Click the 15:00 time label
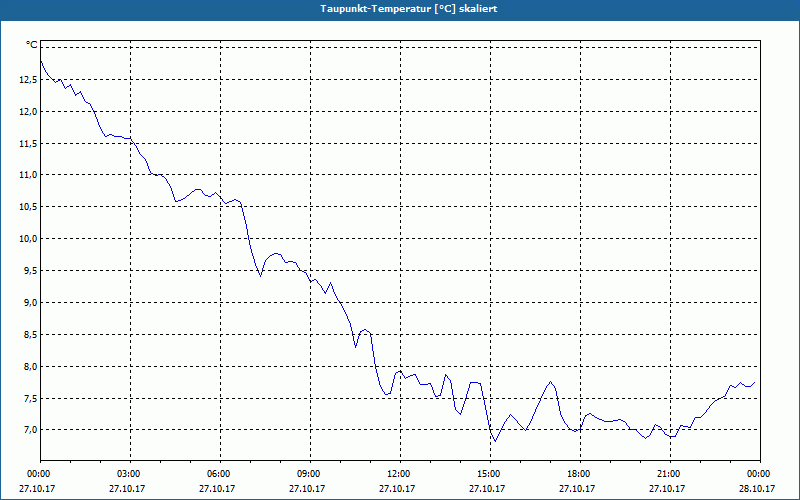 [490, 474]
